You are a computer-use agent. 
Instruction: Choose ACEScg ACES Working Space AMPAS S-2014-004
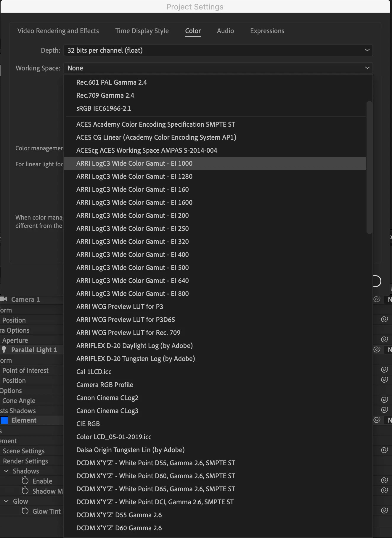[215, 150]
